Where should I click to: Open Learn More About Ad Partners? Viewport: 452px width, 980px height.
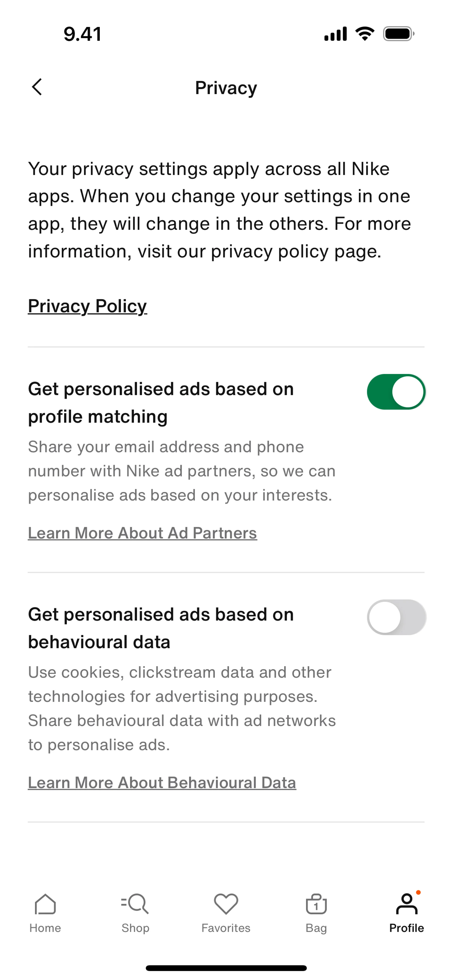(142, 533)
